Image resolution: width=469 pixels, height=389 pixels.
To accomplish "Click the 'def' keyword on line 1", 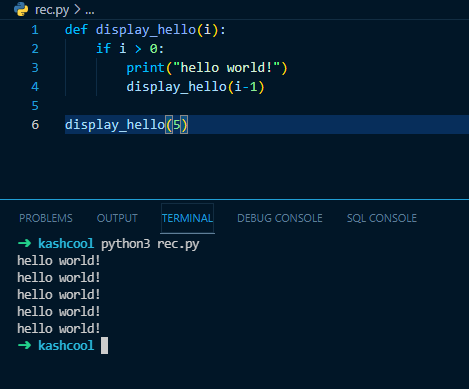I will (x=76, y=30).
